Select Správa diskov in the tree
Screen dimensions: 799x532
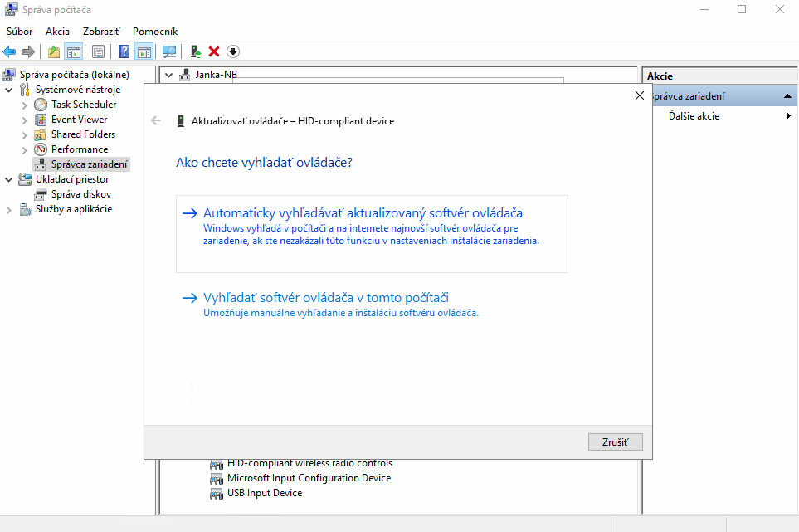[x=80, y=194]
